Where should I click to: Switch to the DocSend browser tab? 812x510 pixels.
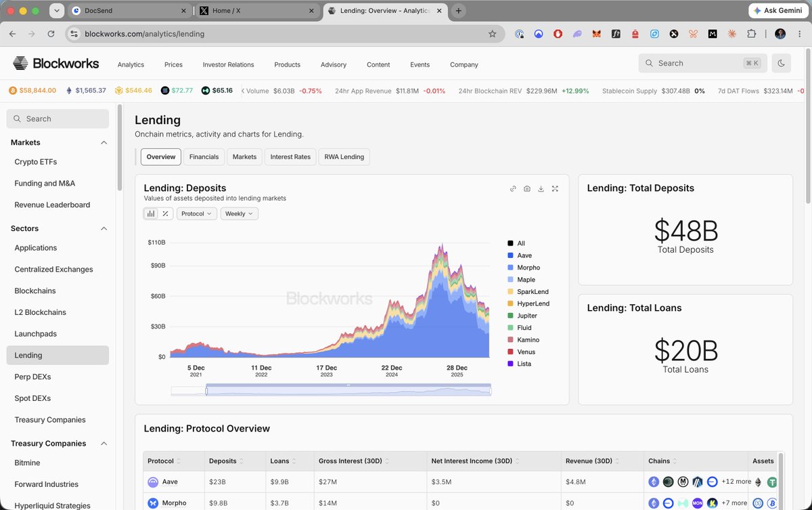129,11
